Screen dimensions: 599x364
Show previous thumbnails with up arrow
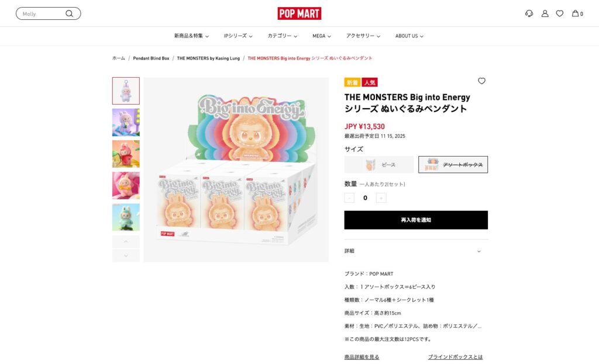click(126, 241)
